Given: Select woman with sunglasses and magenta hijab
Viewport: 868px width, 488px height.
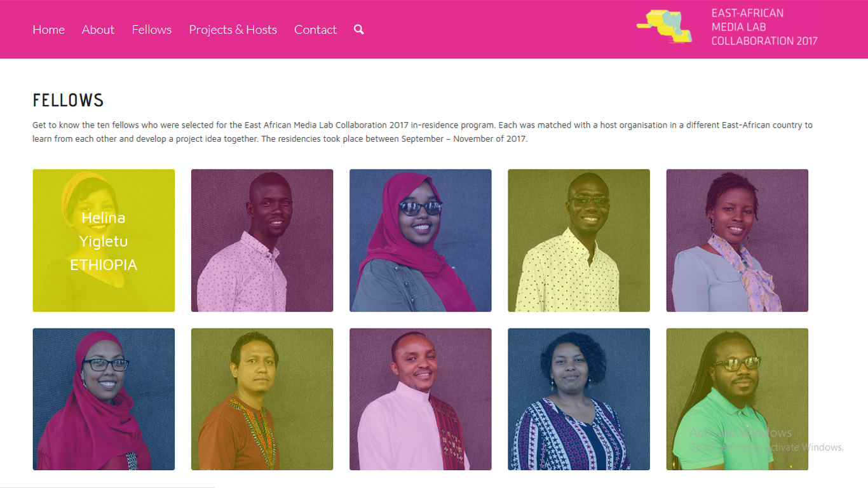Looking at the screenshot, I should point(421,240).
